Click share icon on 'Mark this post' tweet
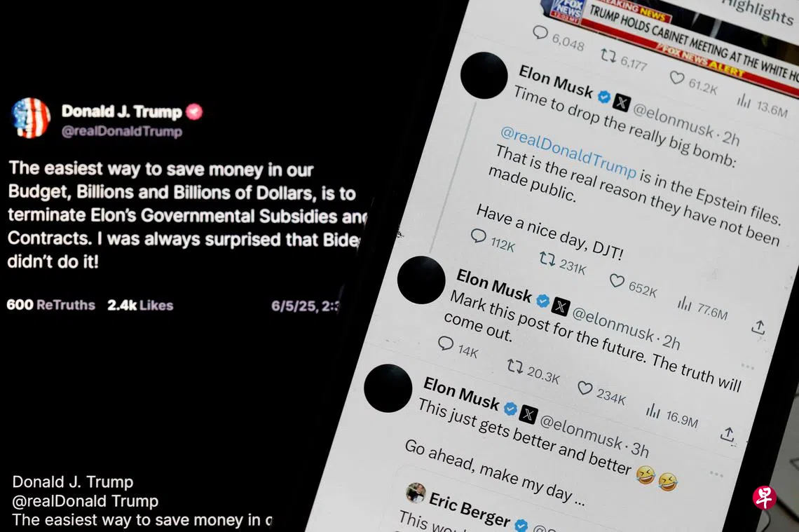799x532 pixels. (727, 434)
